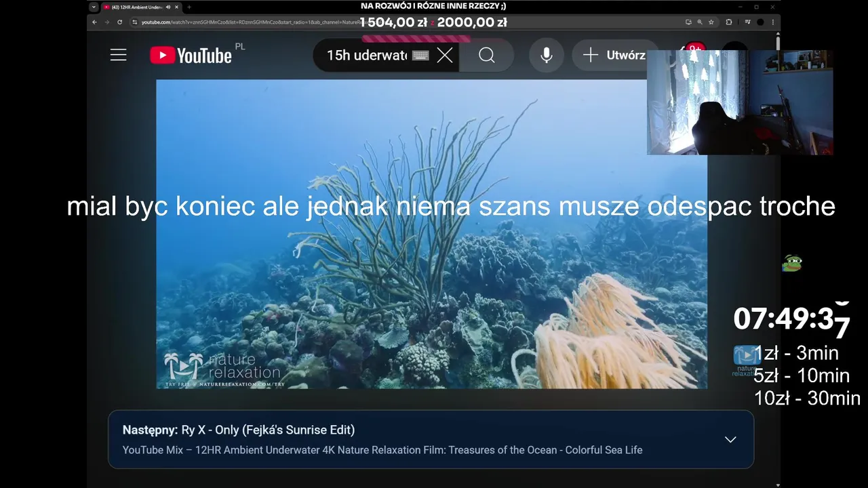Open the YouTube hamburger guide menu
This screenshot has height=488, width=868.
coord(119,55)
